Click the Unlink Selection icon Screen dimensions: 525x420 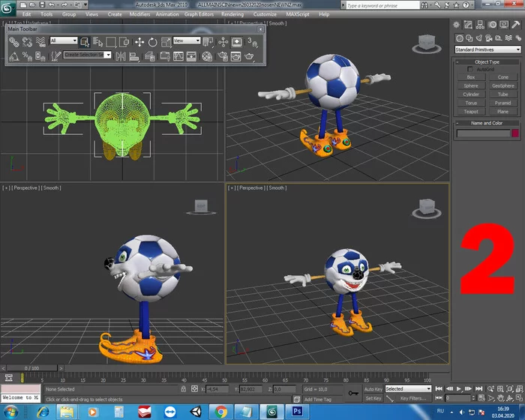[27, 42]
